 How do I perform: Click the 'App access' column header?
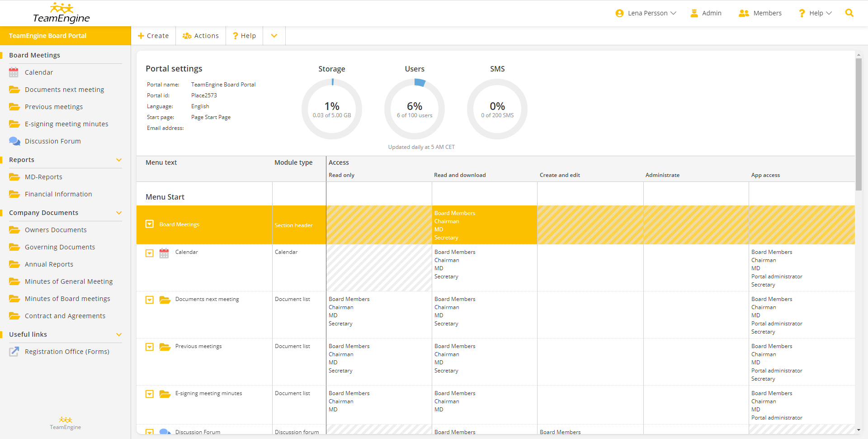765,175
